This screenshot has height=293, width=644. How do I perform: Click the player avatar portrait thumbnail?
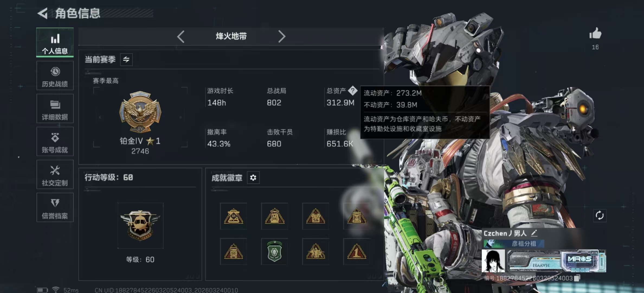[493, 261]
